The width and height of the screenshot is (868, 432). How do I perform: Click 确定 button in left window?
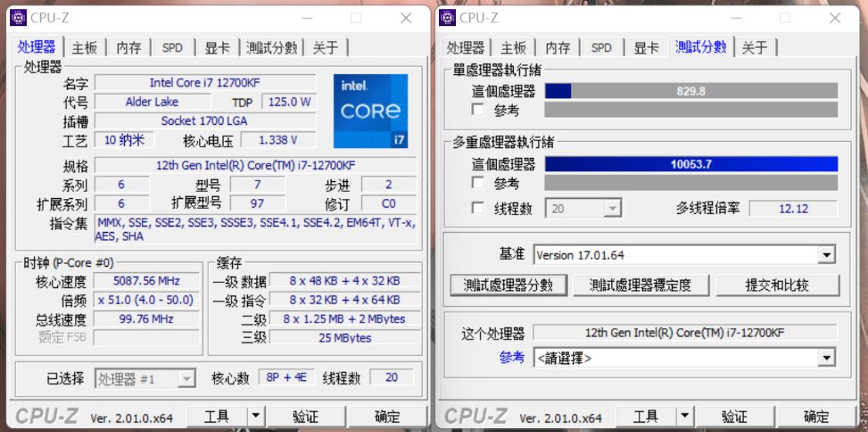pos(387,417)
